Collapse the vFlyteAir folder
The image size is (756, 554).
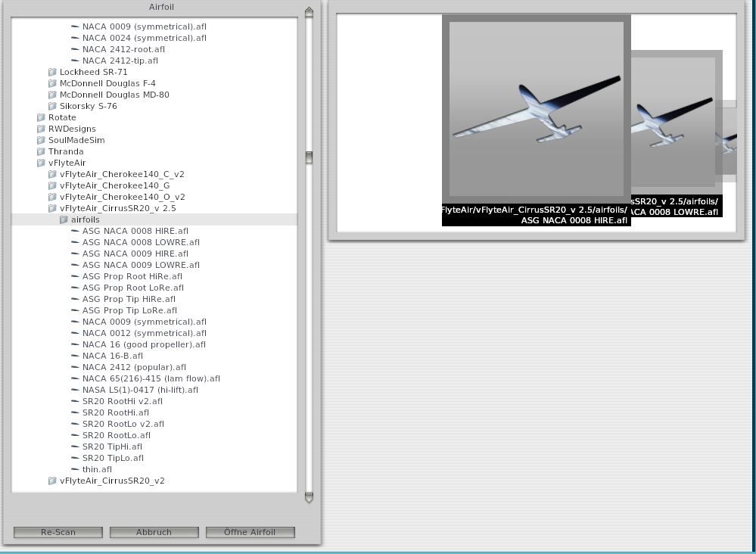(x=41, y=163)
